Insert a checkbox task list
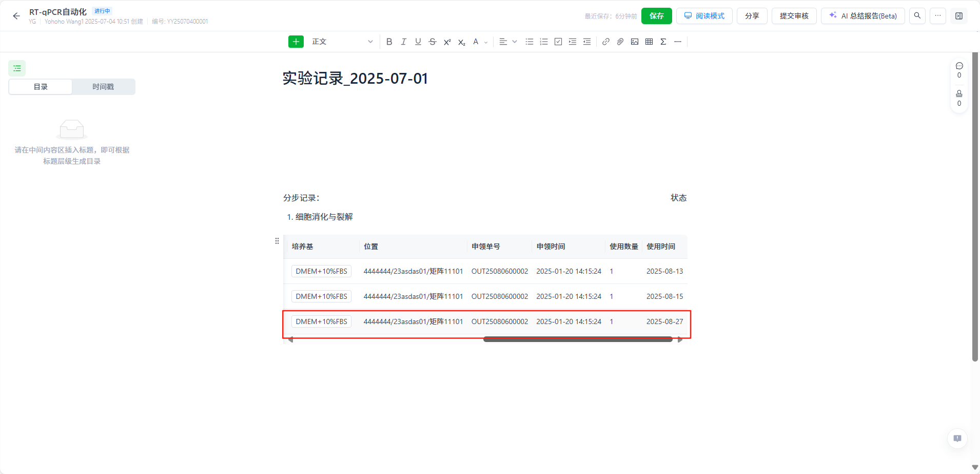Viewport: 980px width, 474px height. 558,42
